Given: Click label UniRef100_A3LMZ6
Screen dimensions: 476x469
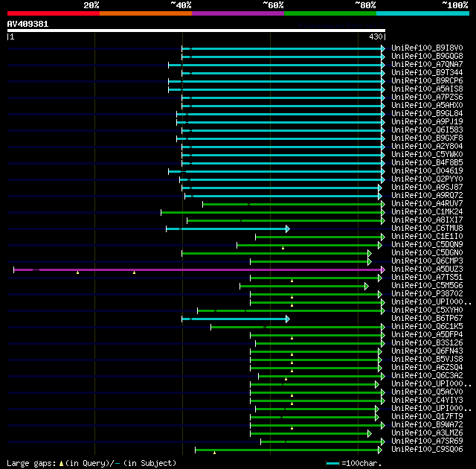Looking at the screenshot, I should click(x=427, y=433).
